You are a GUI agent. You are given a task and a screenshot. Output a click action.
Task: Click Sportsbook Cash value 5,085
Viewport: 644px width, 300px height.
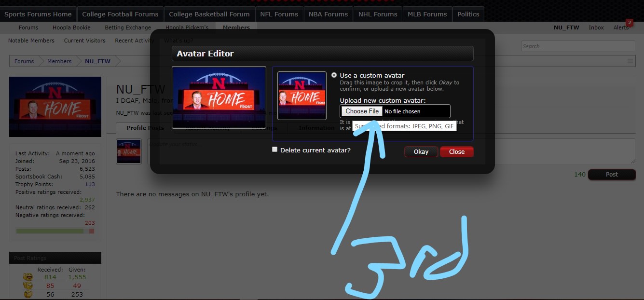click(87, 177)
